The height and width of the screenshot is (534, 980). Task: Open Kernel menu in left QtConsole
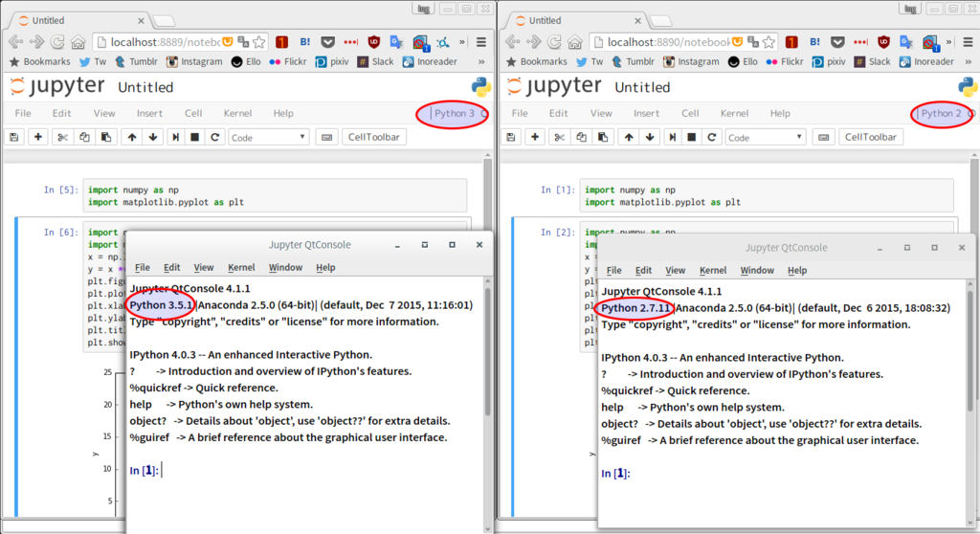coord(241,267)
